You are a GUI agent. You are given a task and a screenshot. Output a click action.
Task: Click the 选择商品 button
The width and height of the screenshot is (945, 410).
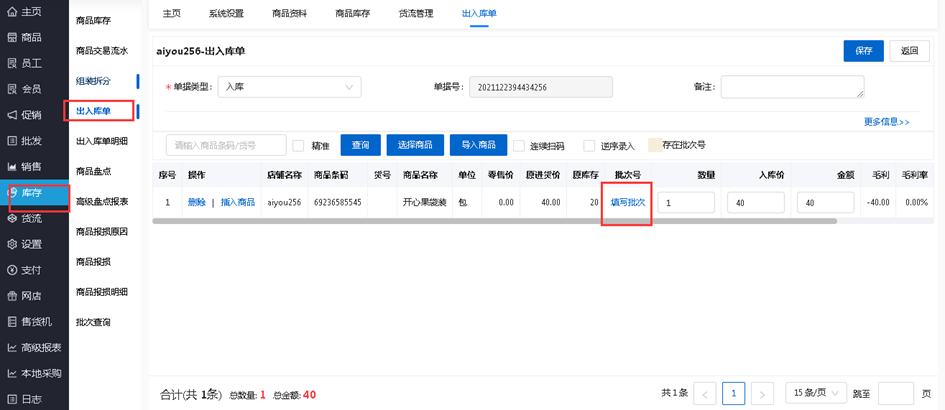415,145
